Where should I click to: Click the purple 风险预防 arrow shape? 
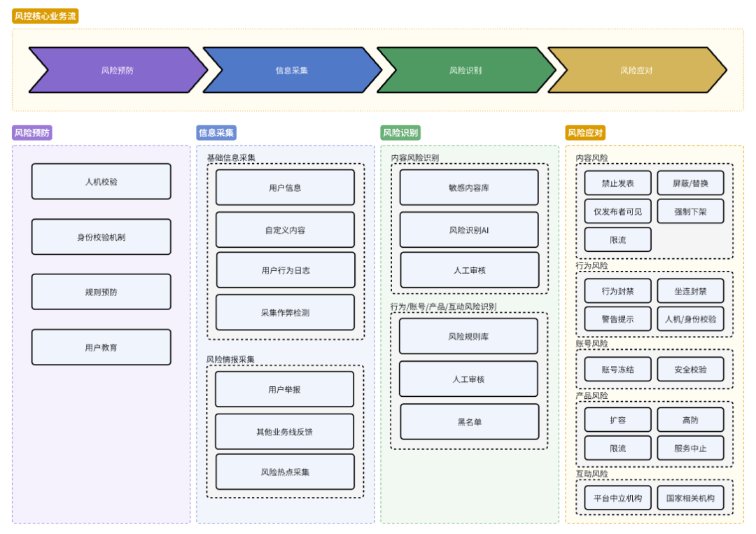pos(117,70)
